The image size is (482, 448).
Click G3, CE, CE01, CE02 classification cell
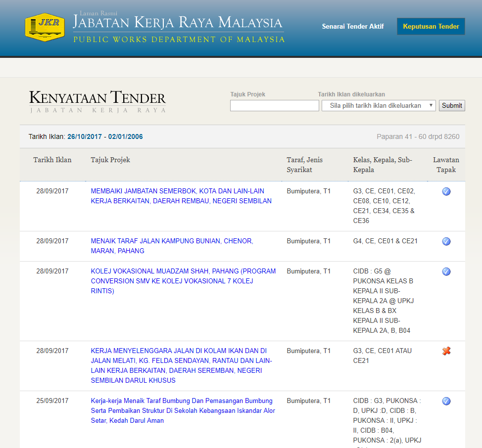[x=384, y=206]
